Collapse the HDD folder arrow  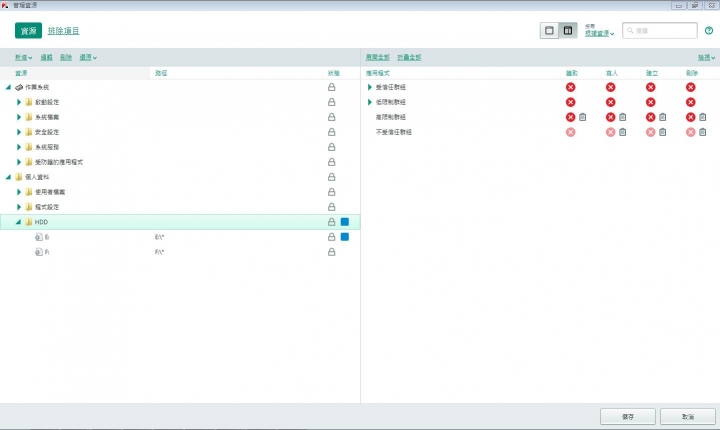tap(18, 222)
